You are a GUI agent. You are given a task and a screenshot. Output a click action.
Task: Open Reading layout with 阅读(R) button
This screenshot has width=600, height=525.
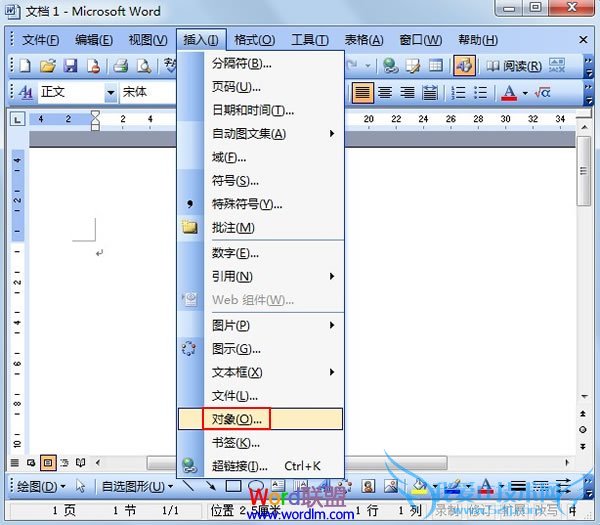tap(514, 66)
